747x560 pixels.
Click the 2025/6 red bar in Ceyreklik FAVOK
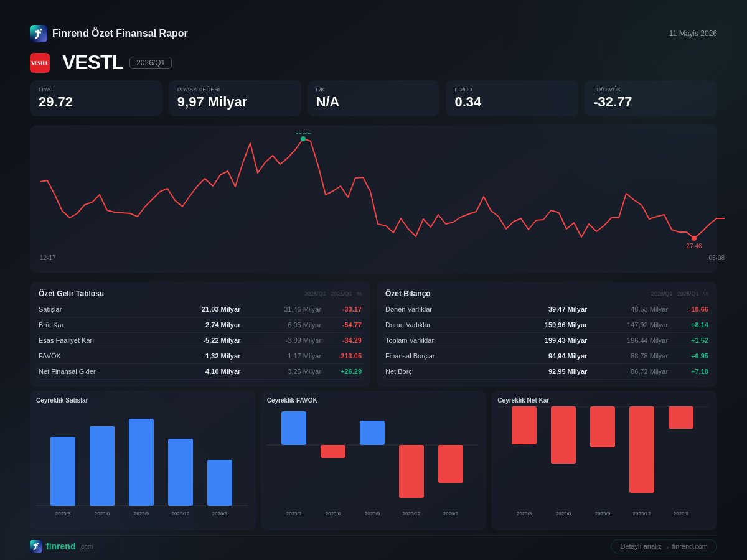(333, 451)
